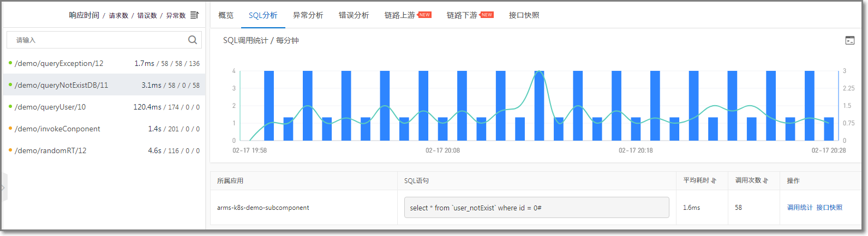Select /demo/queryUser/10 interface
Screen dimensions: 868x236
104,107
